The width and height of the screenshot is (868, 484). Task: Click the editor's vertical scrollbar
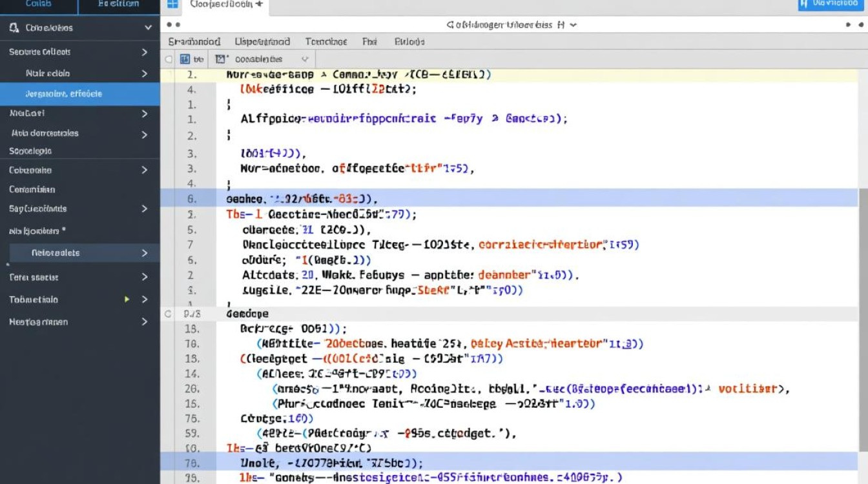pyautogui.click(x=863, y=258)
